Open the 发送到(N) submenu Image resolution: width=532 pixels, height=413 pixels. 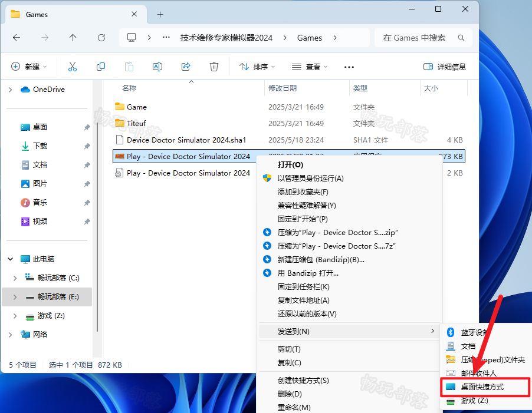350,331
